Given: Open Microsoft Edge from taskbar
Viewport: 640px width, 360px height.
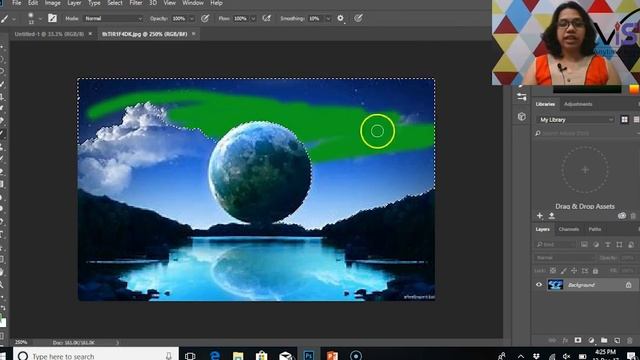Looking at the screenshot, I should point(215,355).
